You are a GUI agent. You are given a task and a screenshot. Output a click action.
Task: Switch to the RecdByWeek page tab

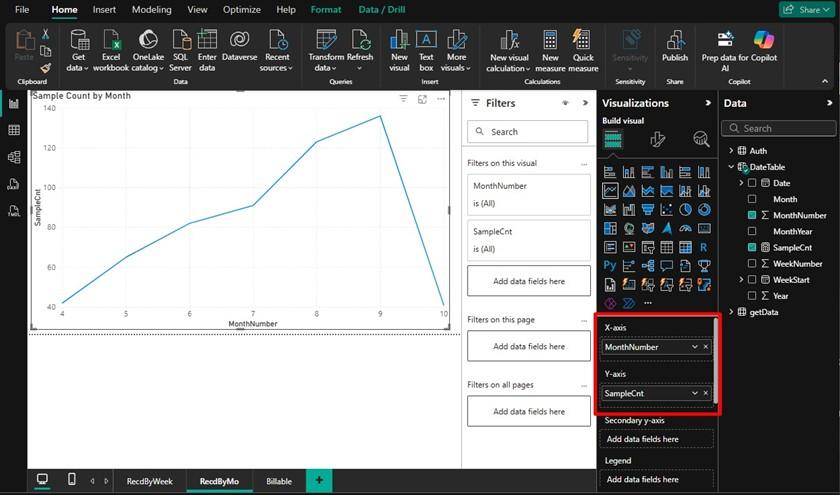click(149, 481)
